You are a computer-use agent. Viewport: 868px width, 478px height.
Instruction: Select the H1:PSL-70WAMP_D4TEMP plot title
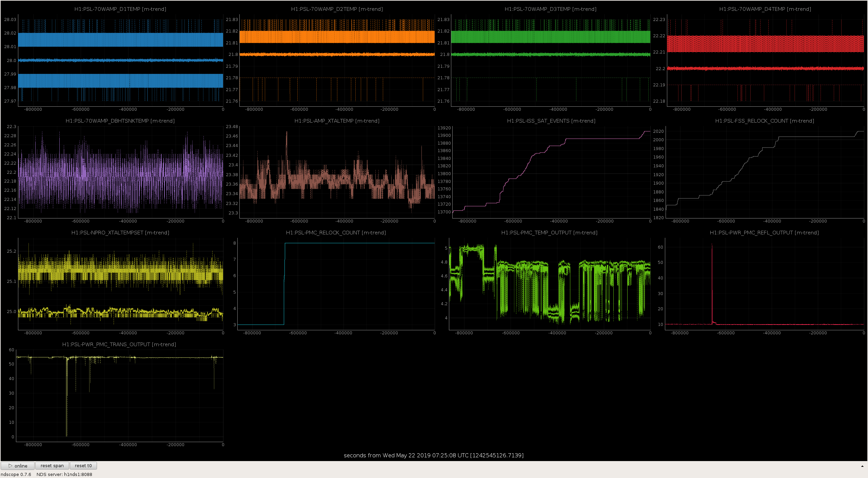tap(765, 9)
